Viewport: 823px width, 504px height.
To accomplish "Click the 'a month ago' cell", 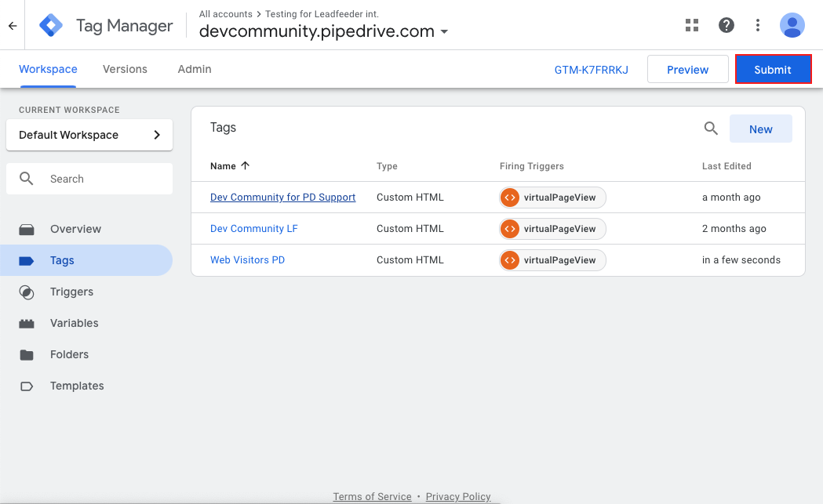I will (x=731, y=198).
